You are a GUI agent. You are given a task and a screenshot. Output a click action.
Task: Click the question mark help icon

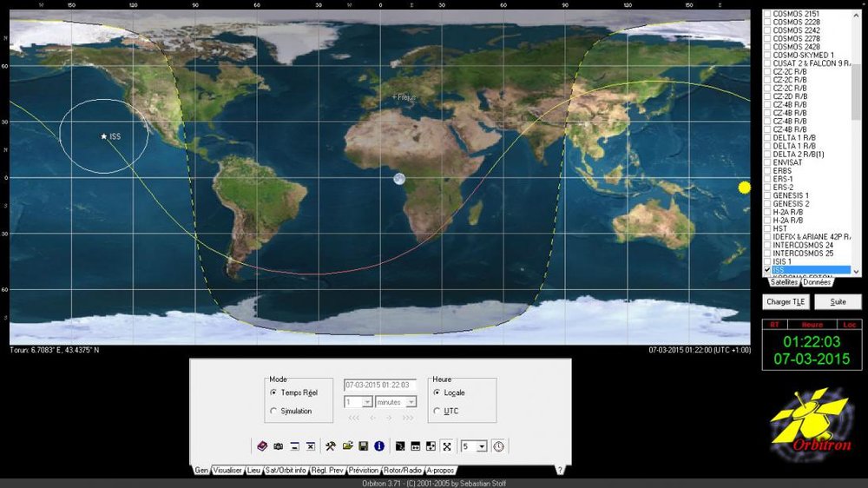coord(560,471)
